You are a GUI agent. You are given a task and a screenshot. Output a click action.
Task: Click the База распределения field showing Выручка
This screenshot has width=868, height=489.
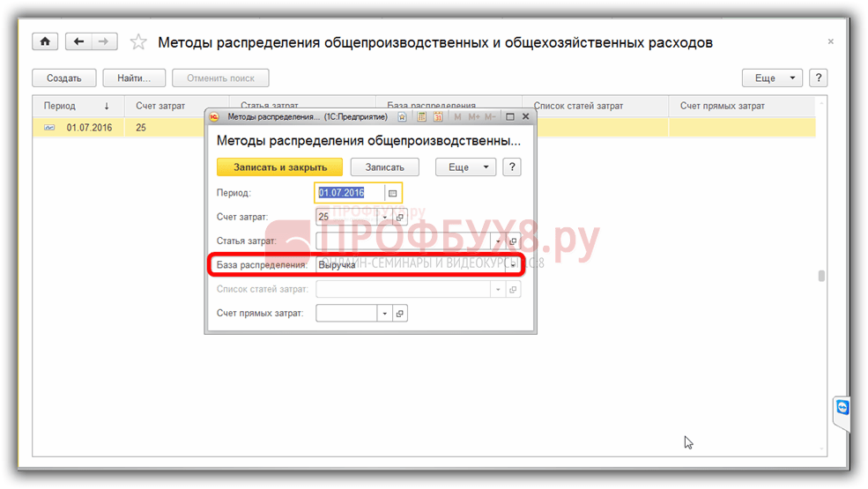point(411,265)
